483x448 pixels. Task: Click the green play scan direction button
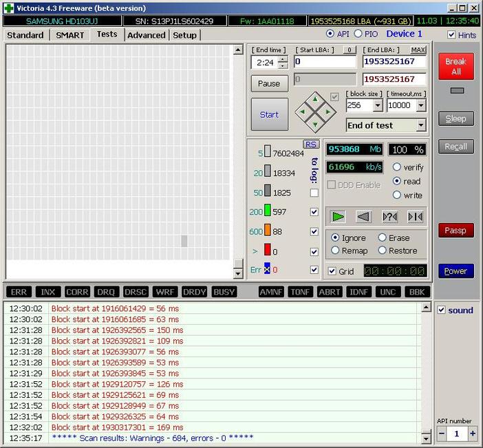coord(338,217)
